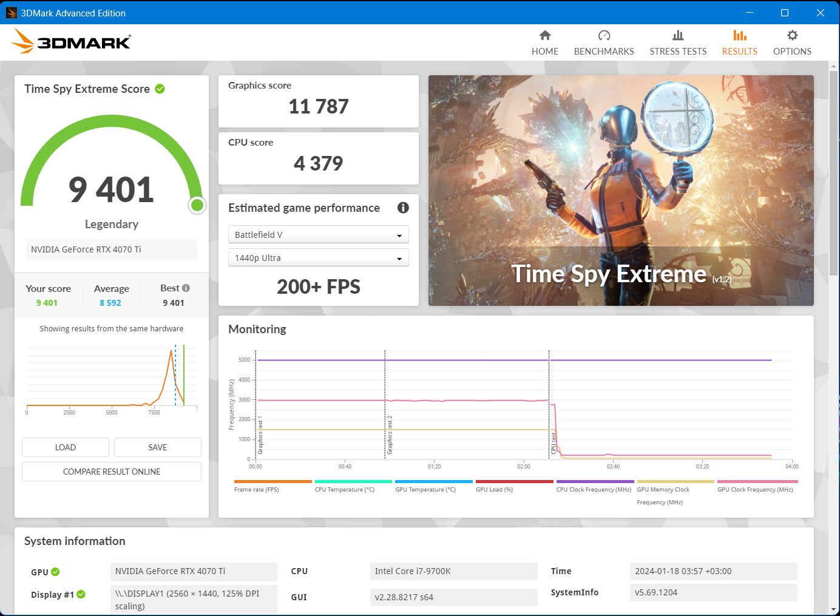
Task: Click the 200+ FPS estimate
Action: coord(319,286)
